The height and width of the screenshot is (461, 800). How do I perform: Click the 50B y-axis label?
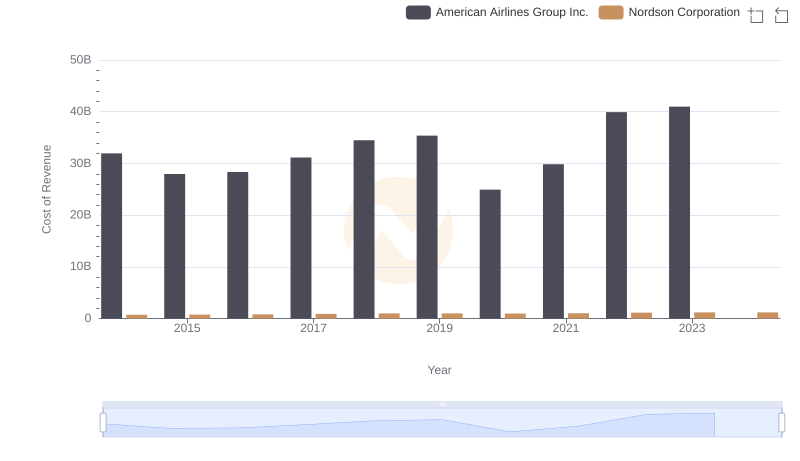(x=81, y=60)
